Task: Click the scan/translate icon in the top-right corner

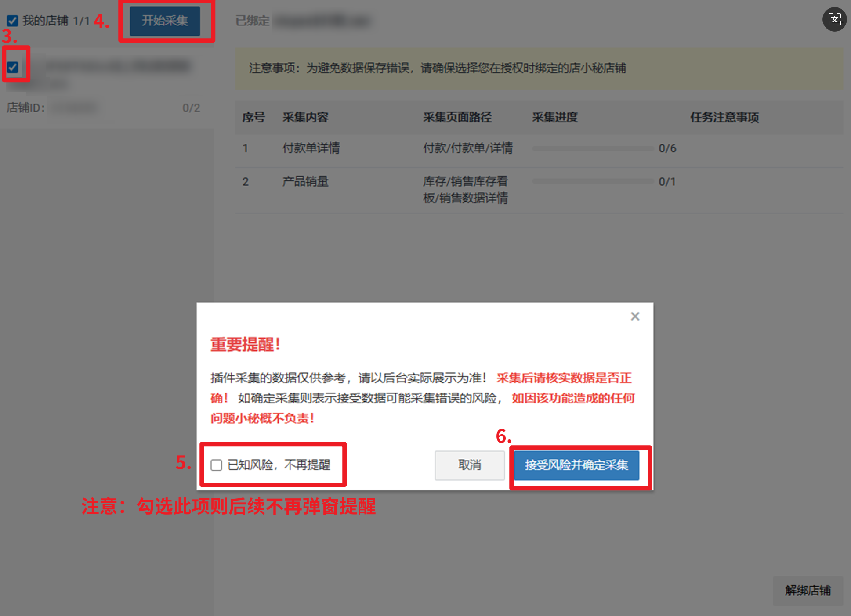Action: click(x=834, y=19)
